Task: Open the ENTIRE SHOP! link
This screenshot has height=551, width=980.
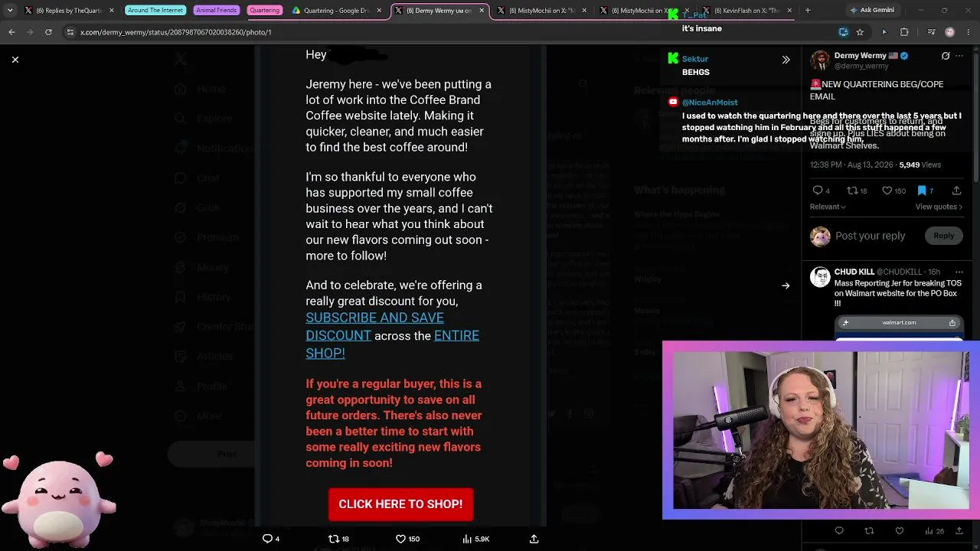Action: (392, 344)
